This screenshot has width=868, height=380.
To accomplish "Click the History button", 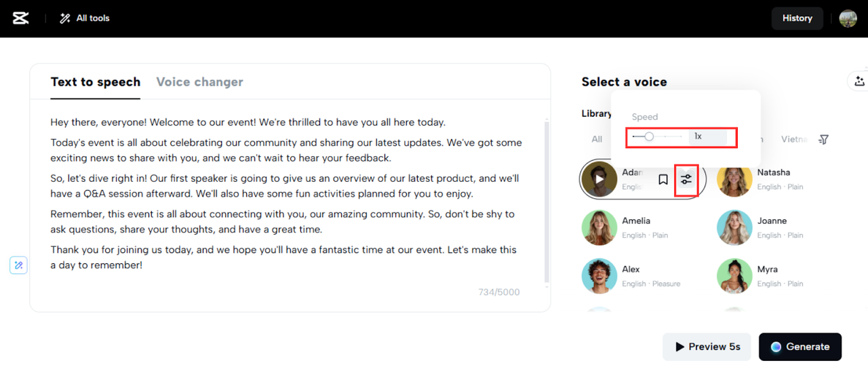I will click(x=797, y=18).
